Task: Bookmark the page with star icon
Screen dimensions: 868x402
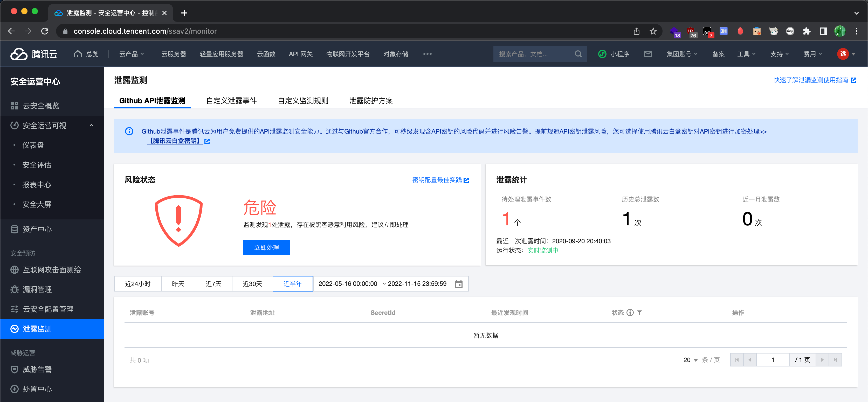Action: tap(653, 31)
